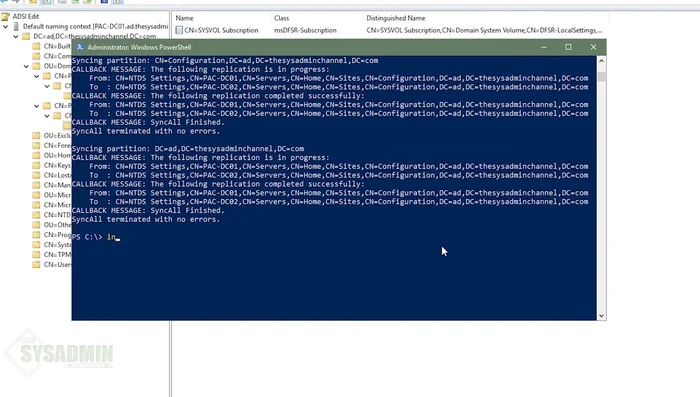This screenshot has height=397, width=700.
Task: Select the ADSI Edit root node icon
Action: 5,17
